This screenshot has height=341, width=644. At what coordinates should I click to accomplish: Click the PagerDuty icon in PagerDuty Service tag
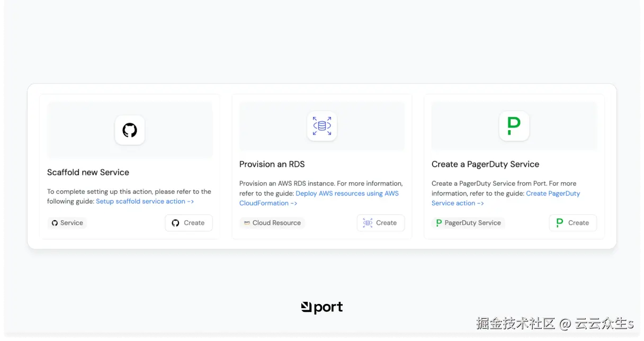tap(439, 223)
